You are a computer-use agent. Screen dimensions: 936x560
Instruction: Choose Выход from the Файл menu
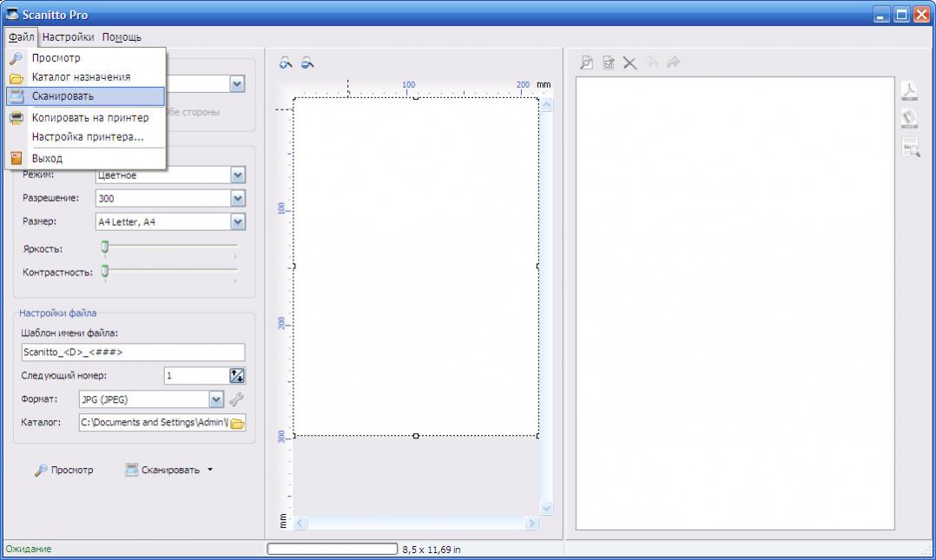pyautogui.click(x=85, y=158)
